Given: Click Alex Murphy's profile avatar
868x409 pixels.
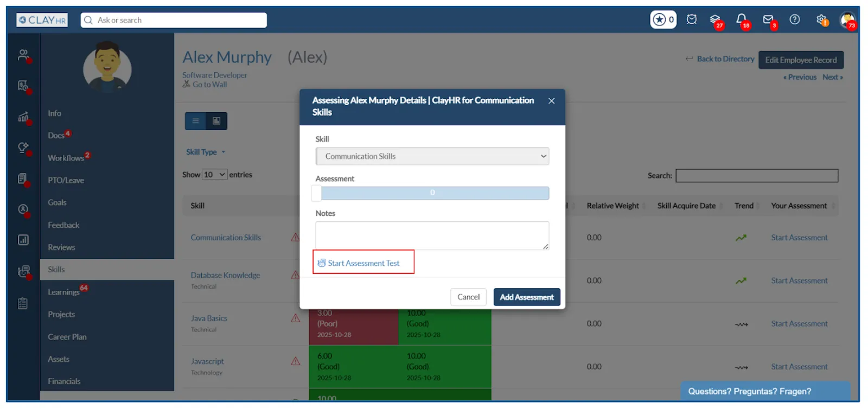Looking at the screenshot, I should pos(107,67).
